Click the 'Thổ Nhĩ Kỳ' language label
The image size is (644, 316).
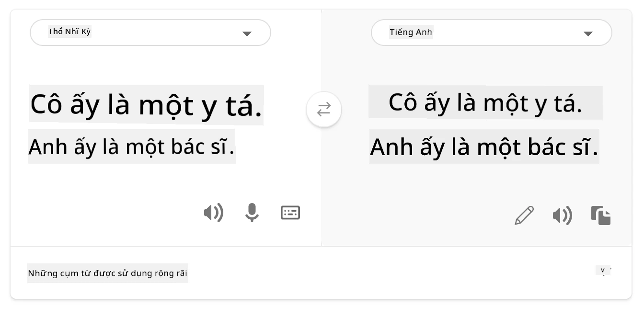pos(70,32)
